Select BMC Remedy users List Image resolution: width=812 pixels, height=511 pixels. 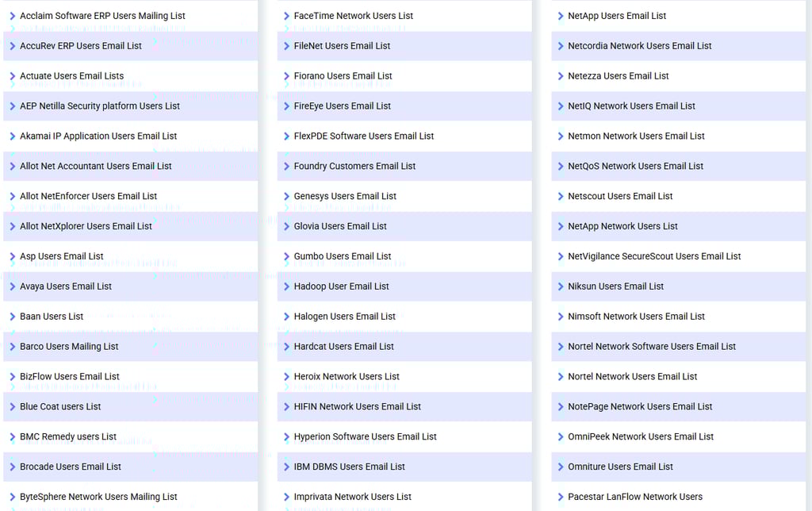coord(68,437)
